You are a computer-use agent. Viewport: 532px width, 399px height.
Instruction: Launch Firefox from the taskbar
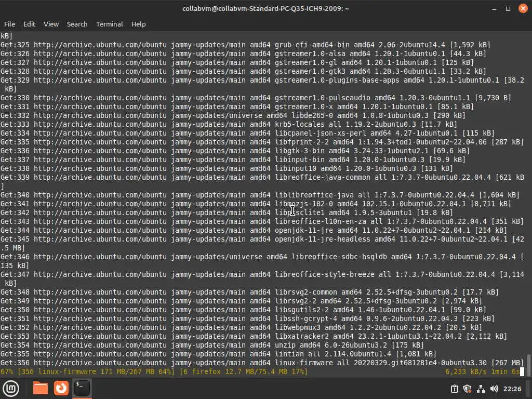tap(61, 389)
